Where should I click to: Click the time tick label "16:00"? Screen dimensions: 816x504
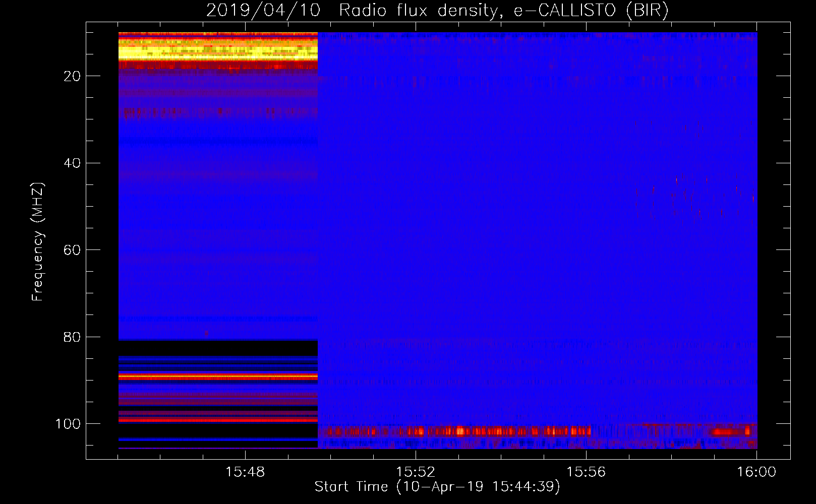(x=756, y=472)
